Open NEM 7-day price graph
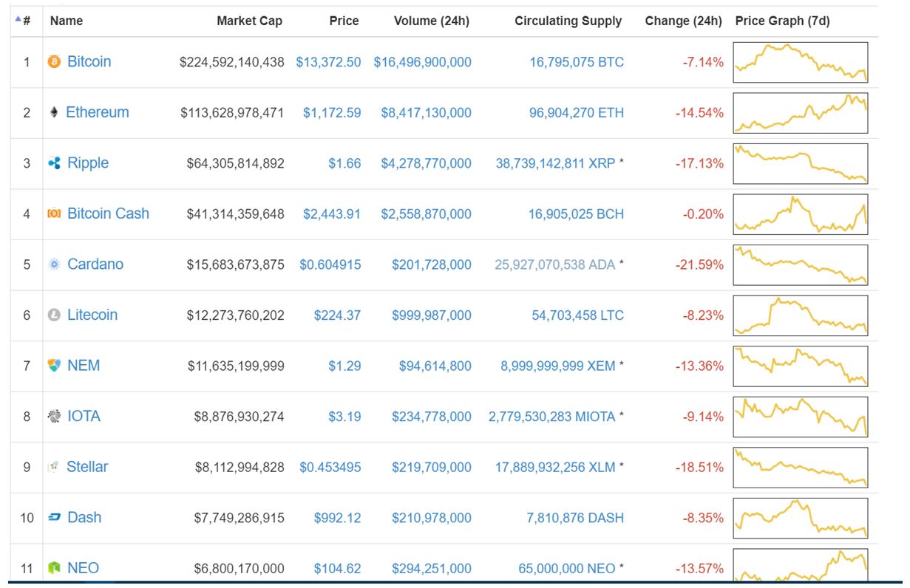Screen dimensions: 910x588 801,366
